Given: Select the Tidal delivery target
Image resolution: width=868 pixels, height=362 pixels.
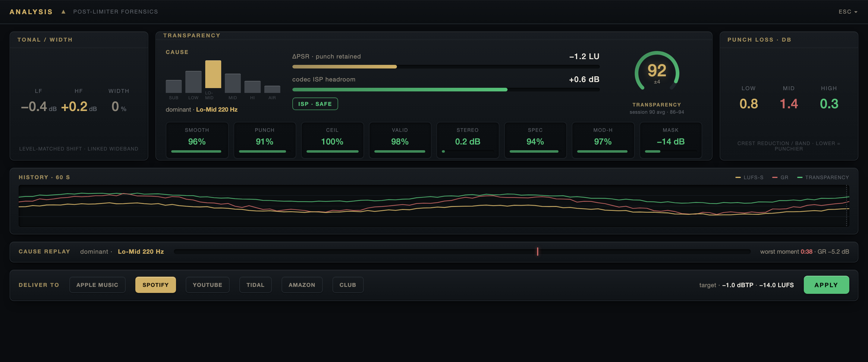Looking at the screenshot, I should click(255, 285).
